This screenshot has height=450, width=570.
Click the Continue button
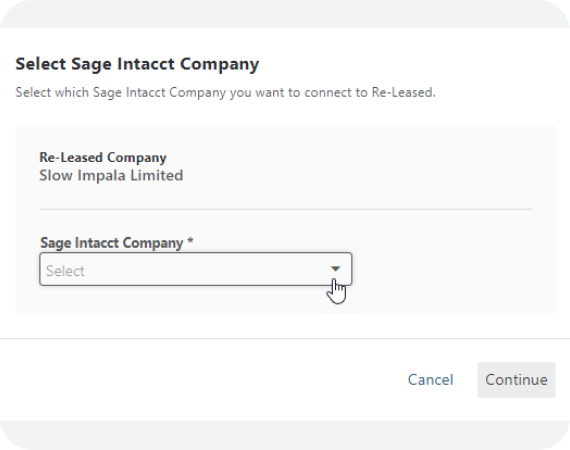[516, 379]
